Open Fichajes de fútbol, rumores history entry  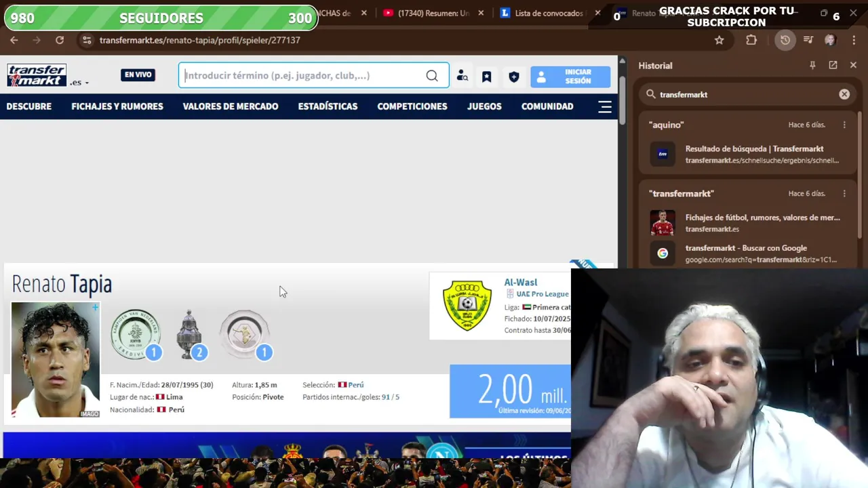coord(747,223)
